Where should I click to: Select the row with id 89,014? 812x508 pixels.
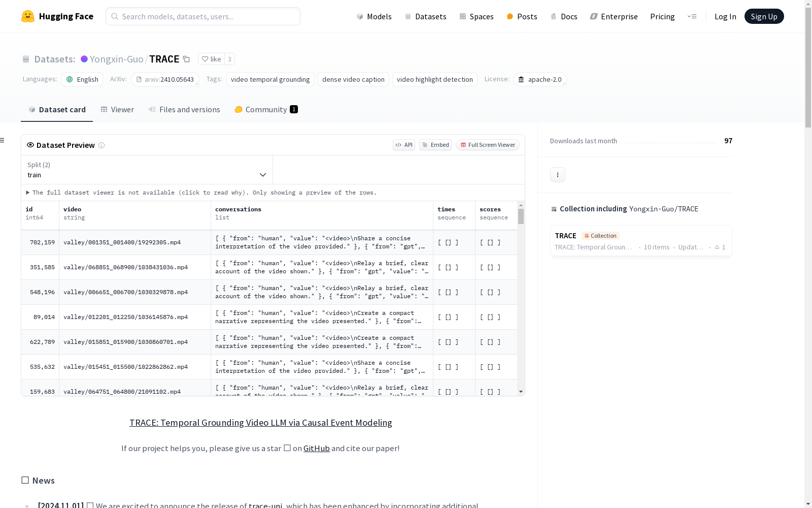coord(269,317)
